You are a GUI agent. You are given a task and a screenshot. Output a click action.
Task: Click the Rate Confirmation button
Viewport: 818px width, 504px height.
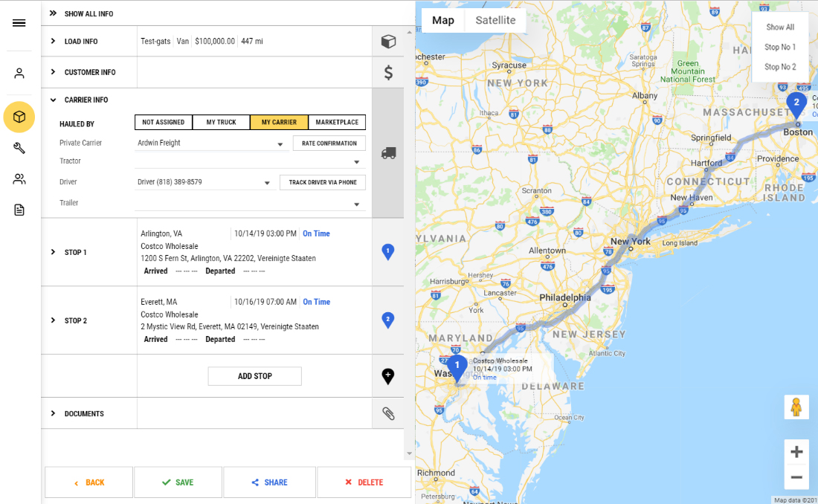pos(329,143)
